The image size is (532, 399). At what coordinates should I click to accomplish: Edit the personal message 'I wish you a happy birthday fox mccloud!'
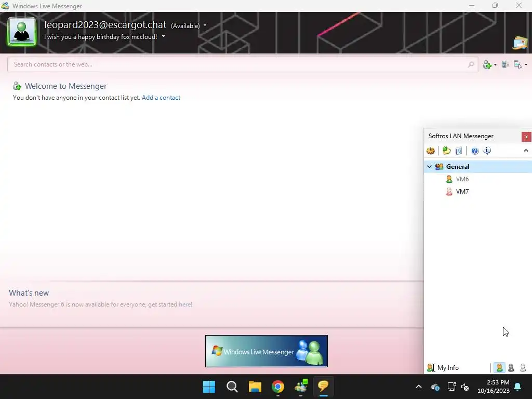pyautogui.click(x=100, y=37)
